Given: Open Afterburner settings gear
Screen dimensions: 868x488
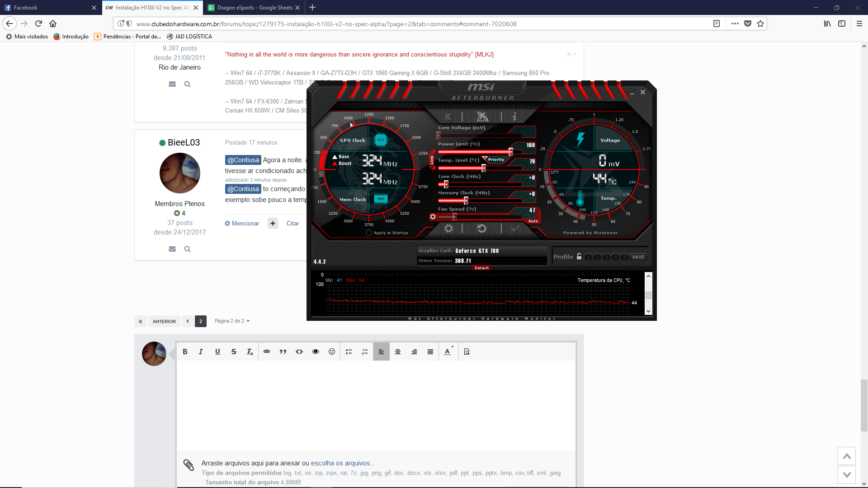Looking at the screenshot, I should coord(448,229).
